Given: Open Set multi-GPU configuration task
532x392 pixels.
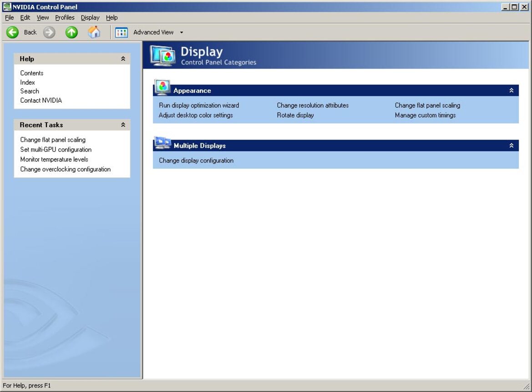Looking at the screenshot, I should point(56,150).
